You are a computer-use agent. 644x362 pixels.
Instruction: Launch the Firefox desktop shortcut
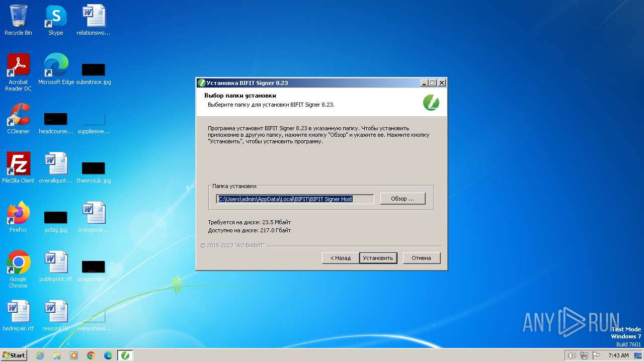(x=18, y=217)
